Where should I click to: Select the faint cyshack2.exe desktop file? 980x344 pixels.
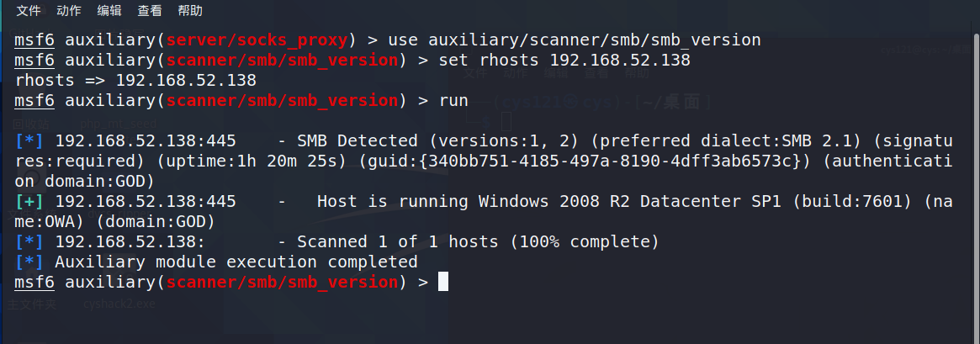[119, 304]
